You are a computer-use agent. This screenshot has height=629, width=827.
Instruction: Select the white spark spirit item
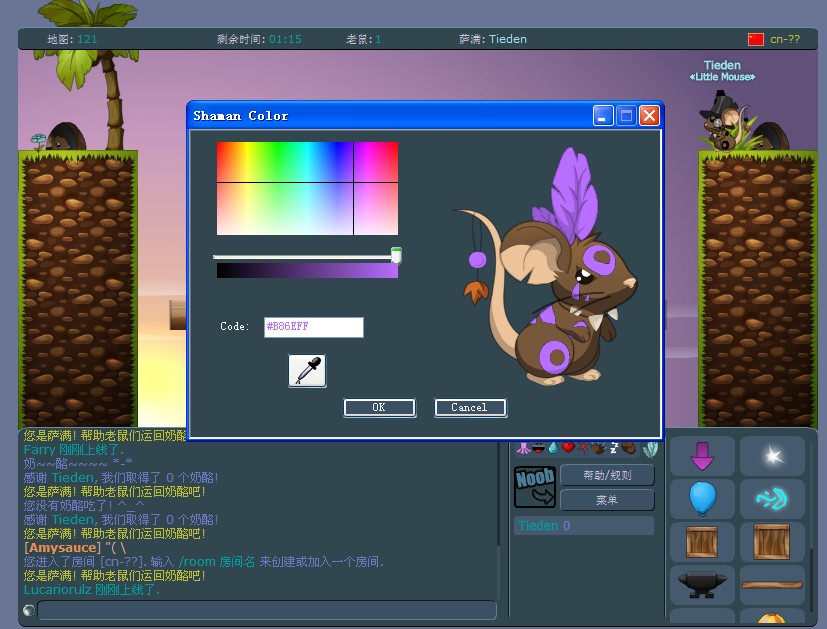(773, 456)
